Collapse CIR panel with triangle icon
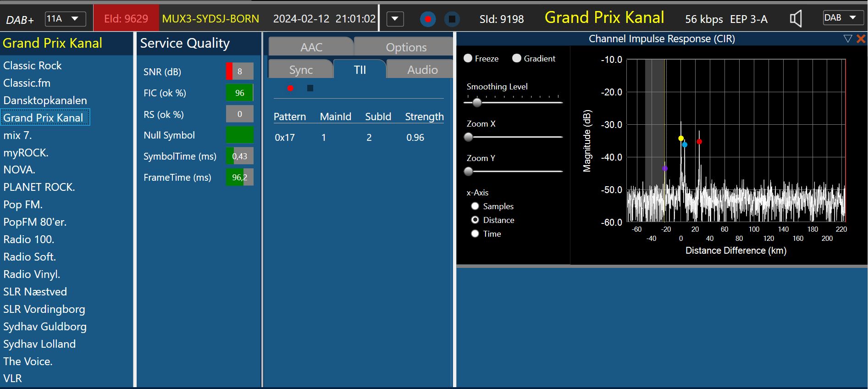The width and height of the screenshot is (868, 389). [x=848, y=39]
